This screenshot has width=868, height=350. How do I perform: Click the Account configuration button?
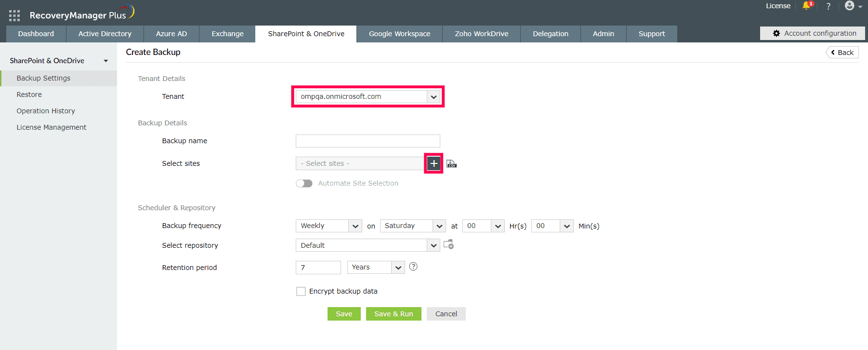click(x=814, y=33)
